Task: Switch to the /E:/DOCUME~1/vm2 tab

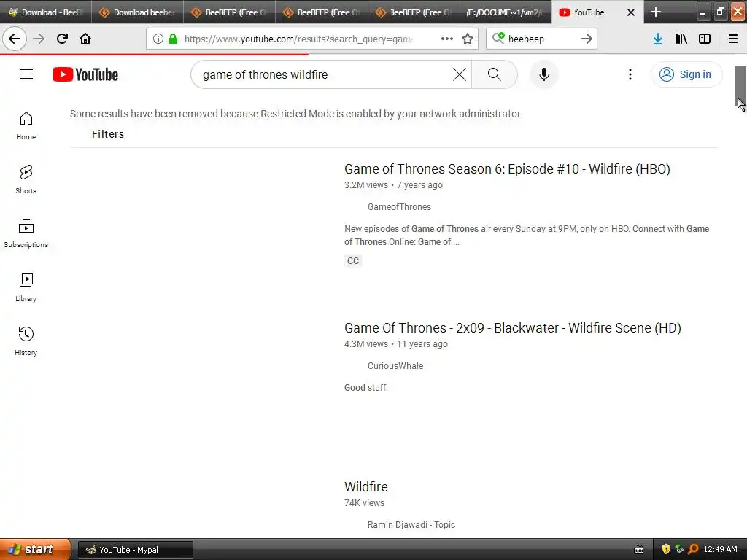Action: pyautogui.click(x=506, y=12)
